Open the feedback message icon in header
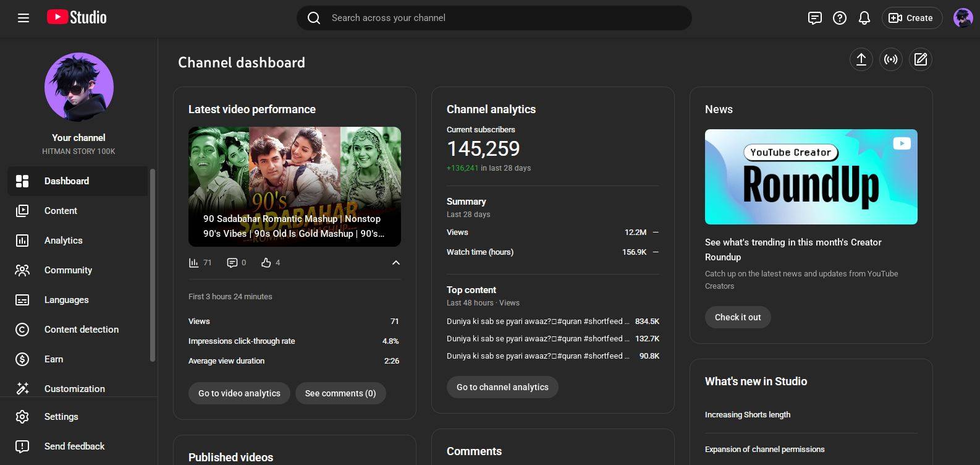The height and width of the screenshot is (465, 980). pyautogui.click(x=814, y=18)
